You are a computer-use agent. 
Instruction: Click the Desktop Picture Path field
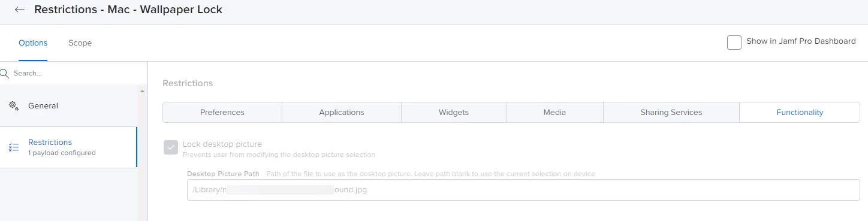[523, 190]
